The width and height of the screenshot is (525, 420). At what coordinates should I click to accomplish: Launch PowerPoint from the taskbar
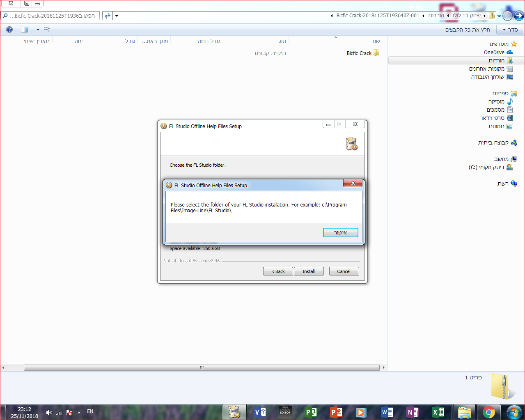pos(336,412)
